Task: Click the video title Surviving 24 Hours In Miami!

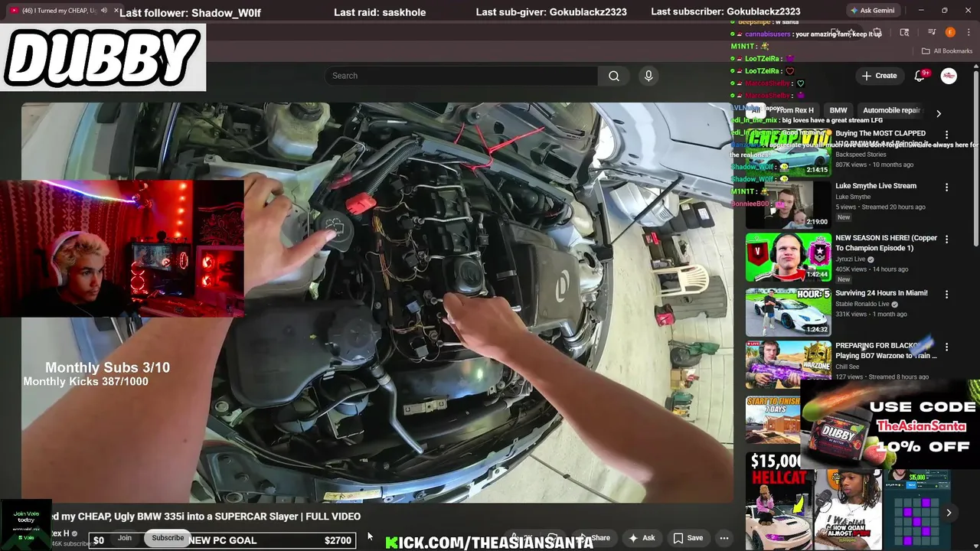Action: (881, 293)
